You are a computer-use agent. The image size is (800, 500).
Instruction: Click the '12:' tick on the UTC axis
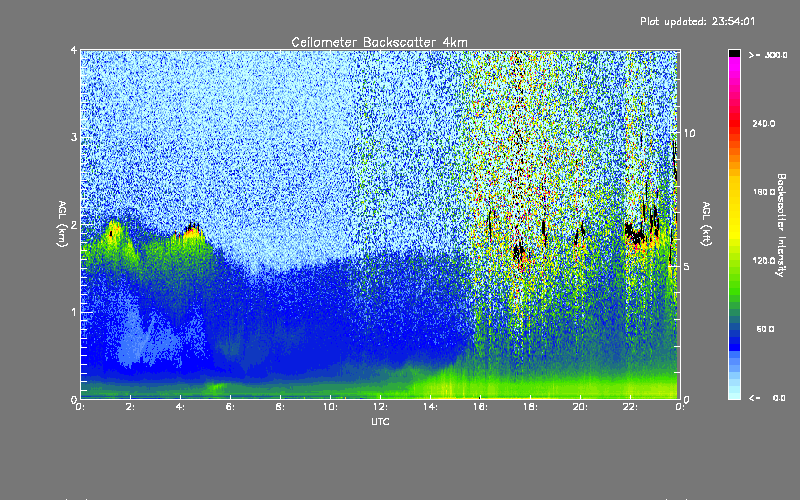tap(381, 407)
